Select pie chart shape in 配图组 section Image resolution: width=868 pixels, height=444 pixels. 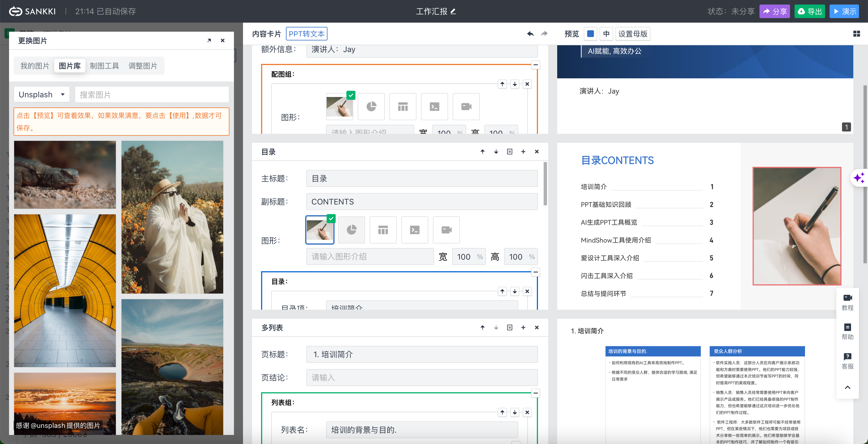click(371, 107)
